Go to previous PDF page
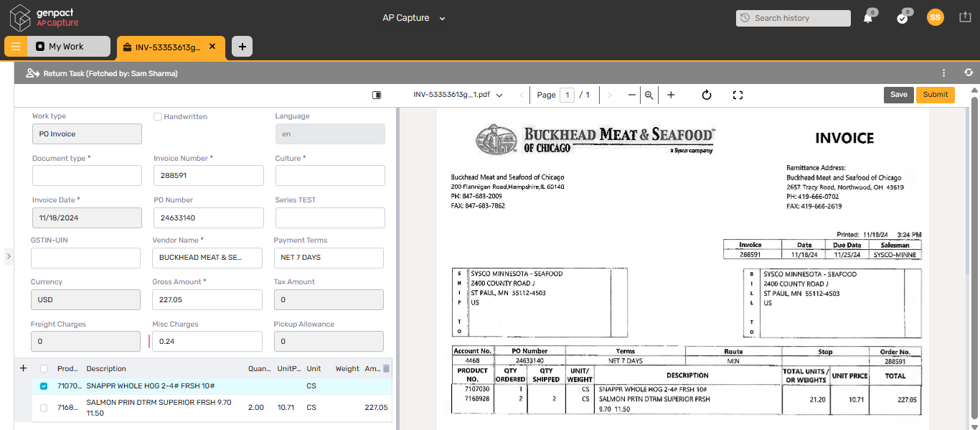The width and height of the screenshot is (980, 430). (522, 95)
